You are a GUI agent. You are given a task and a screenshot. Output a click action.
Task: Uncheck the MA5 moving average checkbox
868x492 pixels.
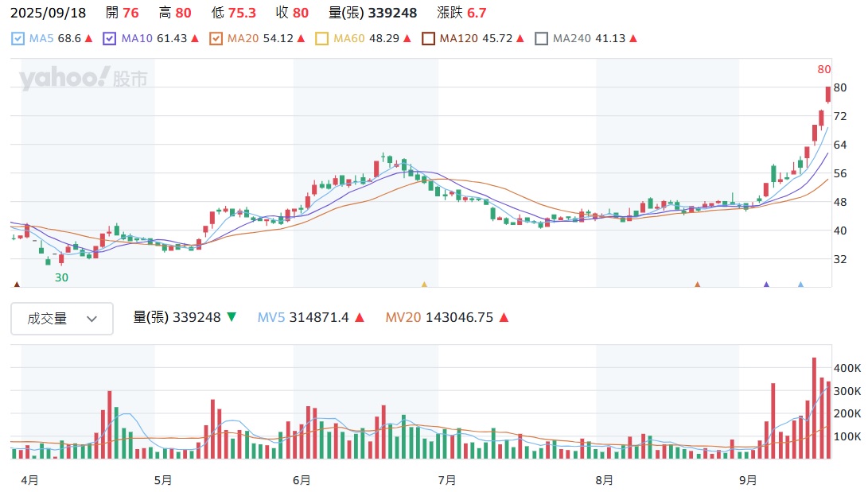coord(19,38)
